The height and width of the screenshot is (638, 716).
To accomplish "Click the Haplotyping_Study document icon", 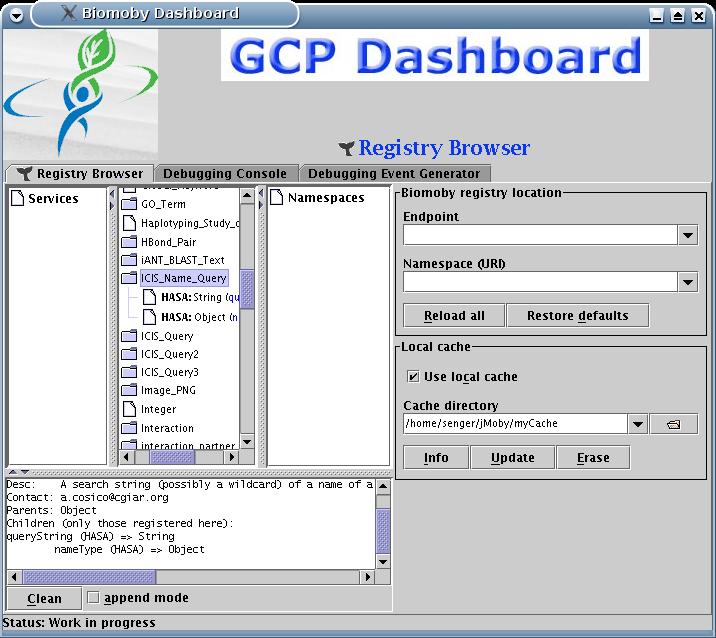I will click(129, 223).
